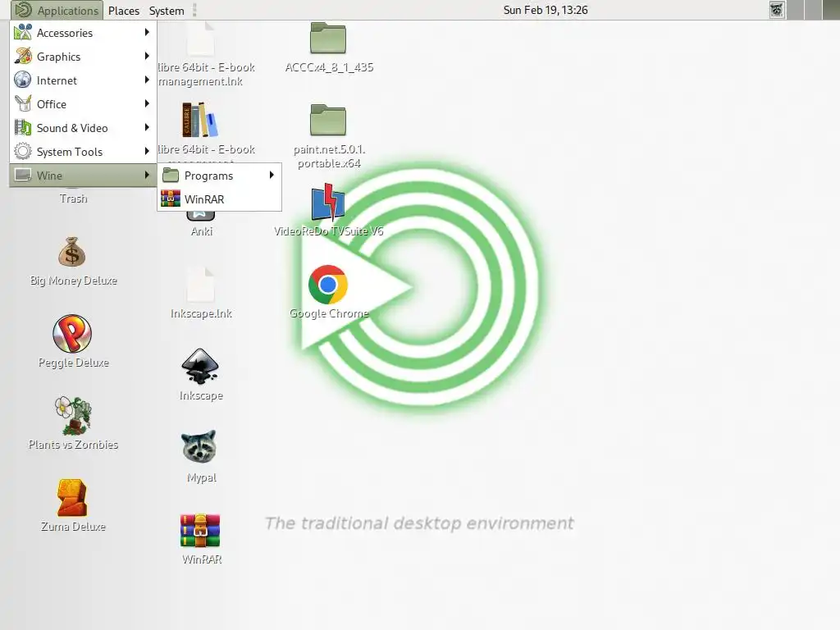Select the Peggle Deluxe desktop icon
This screenshot has height=630, width=840.
[72, 333]
